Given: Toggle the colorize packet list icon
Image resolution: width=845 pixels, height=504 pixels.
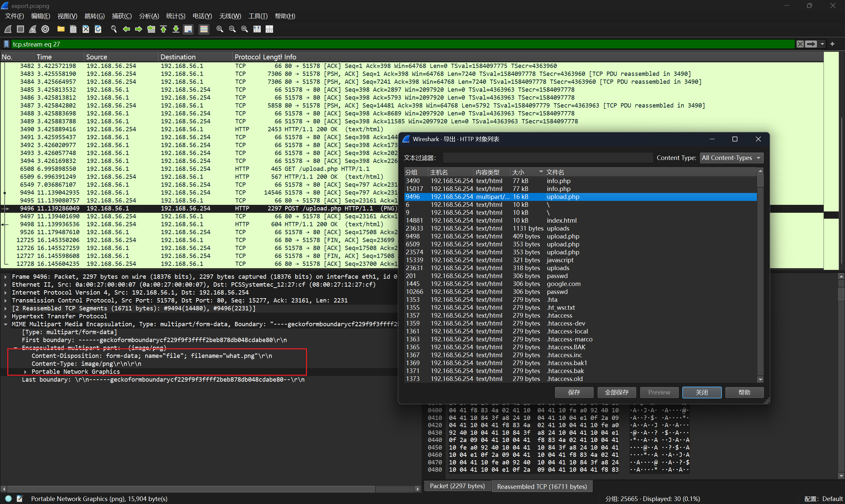Looking at the screenshot, I should point(204,29).
